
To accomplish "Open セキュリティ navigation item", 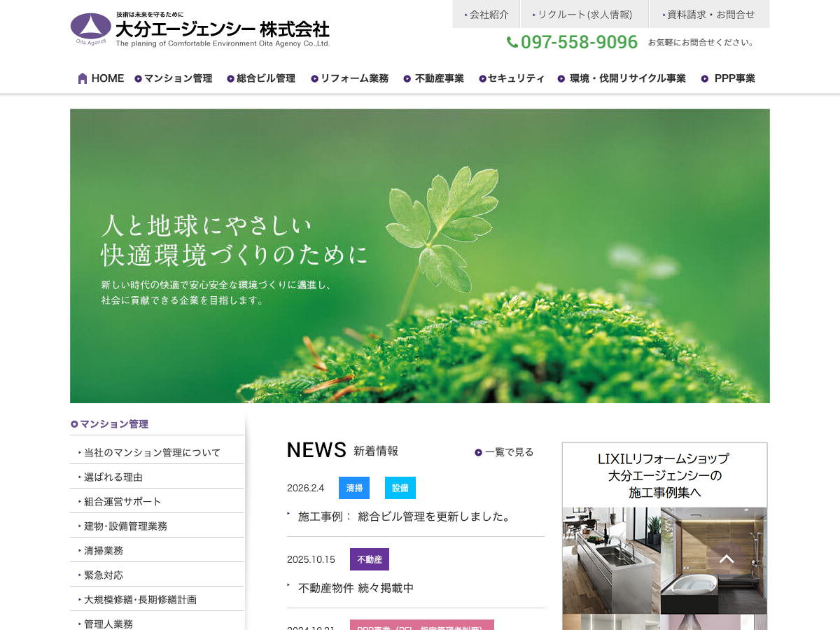I will tap(512, 78).
